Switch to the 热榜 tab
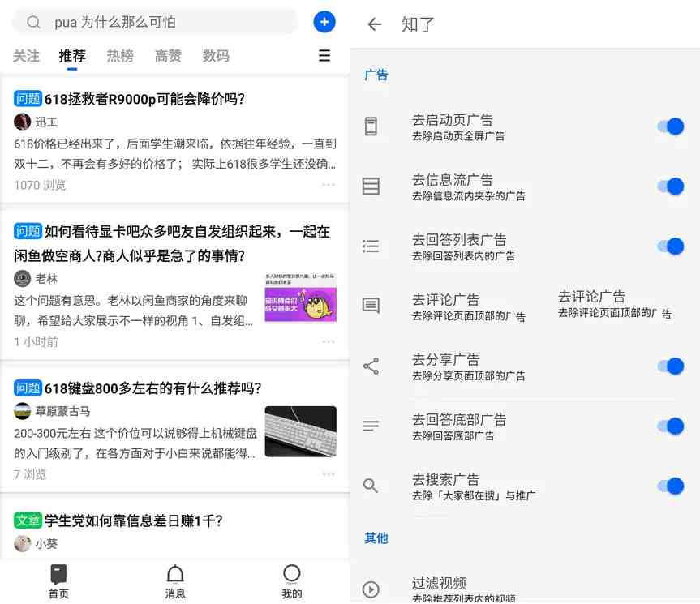Viewport: 700px width, 604px height. 120,56
